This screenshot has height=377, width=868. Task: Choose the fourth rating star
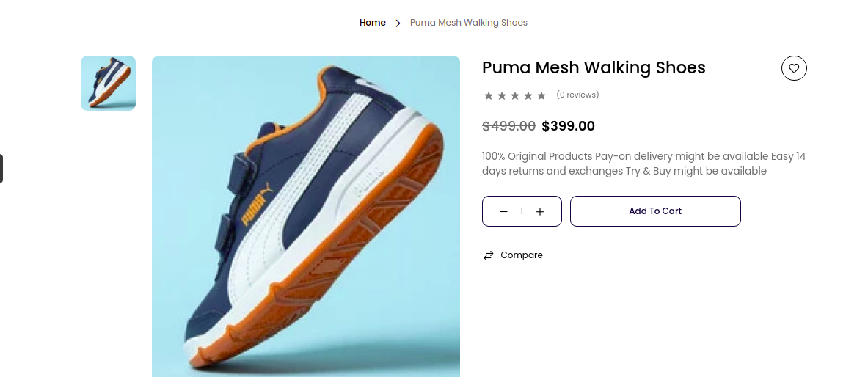[x=528, y=95]
